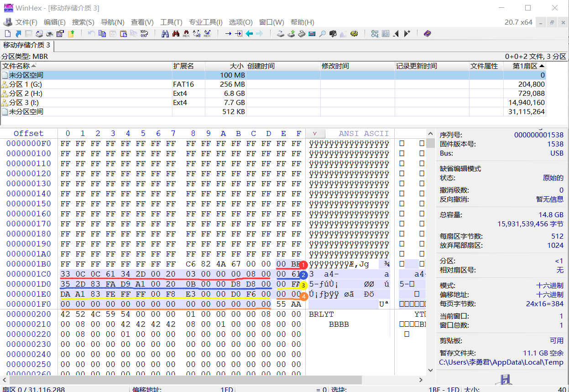Open Modify Data (101/010) icon
569x392 pixels.
144,34
